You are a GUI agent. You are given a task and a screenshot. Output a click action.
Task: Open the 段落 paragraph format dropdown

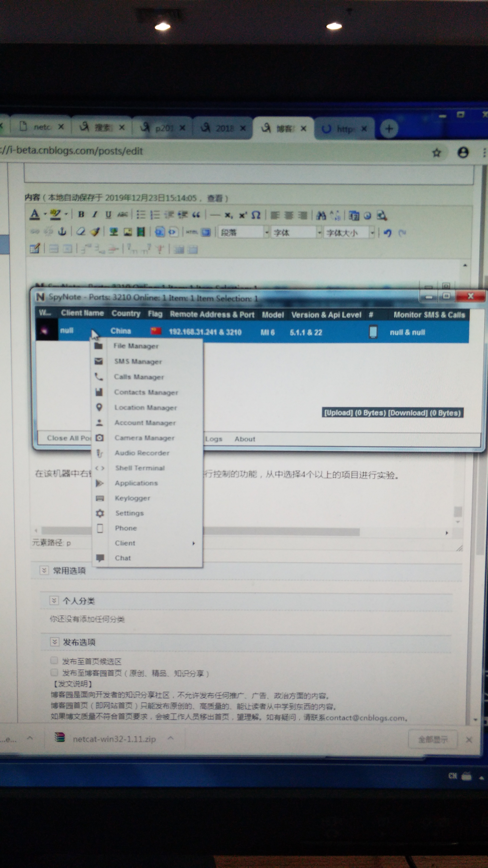pyautogui.click(x=266, y=232)
